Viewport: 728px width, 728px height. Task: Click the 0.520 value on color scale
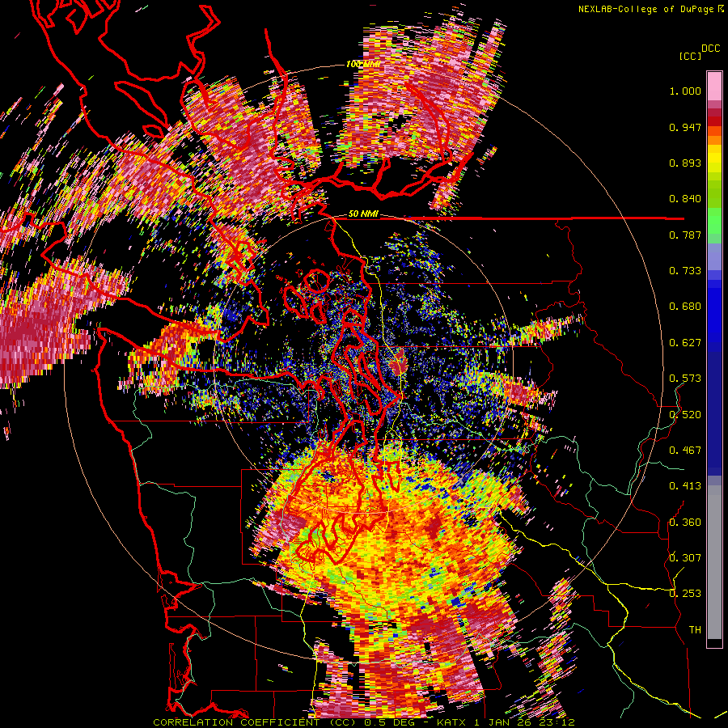tap(685, 415)
